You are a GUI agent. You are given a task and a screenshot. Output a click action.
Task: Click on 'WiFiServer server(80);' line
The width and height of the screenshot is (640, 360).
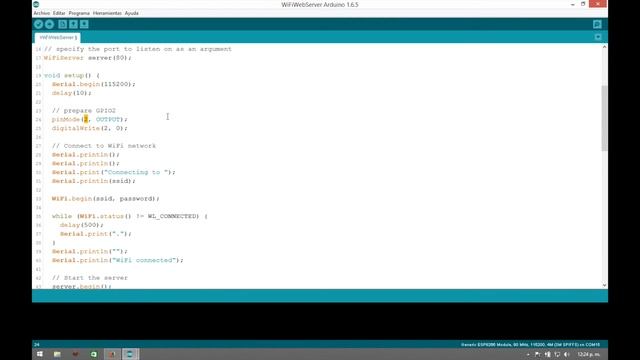[x=88, y=58]
